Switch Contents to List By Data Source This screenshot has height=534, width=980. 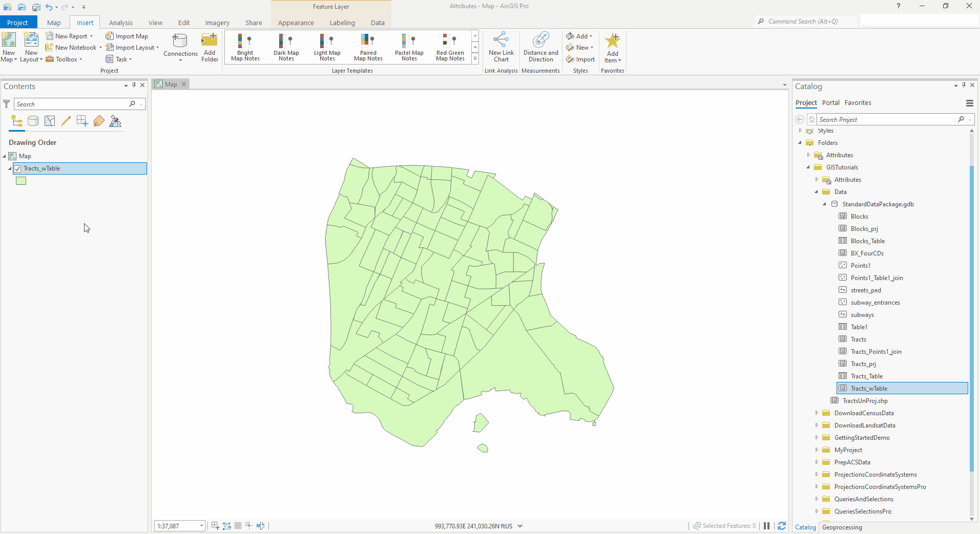(x=33, y=121)
